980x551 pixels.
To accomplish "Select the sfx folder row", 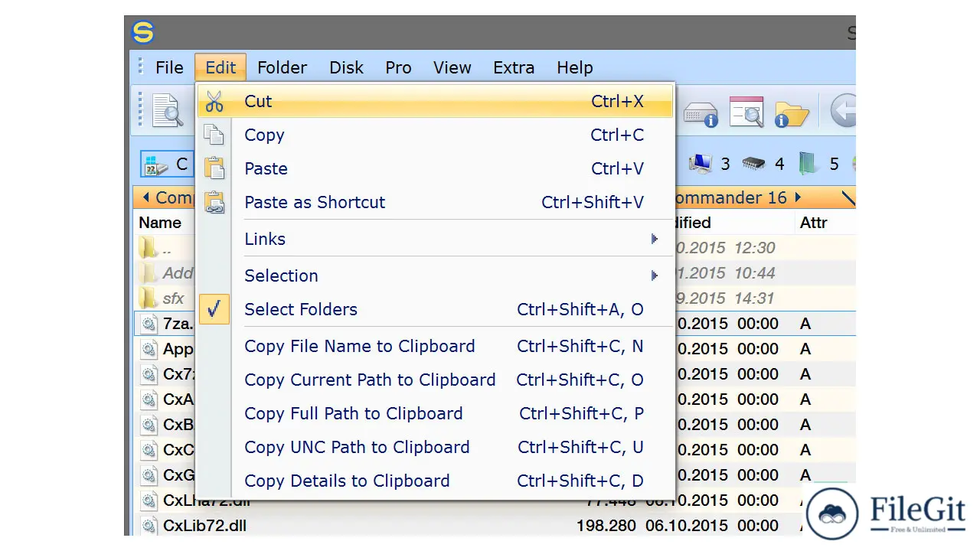I will pos(494,298).
